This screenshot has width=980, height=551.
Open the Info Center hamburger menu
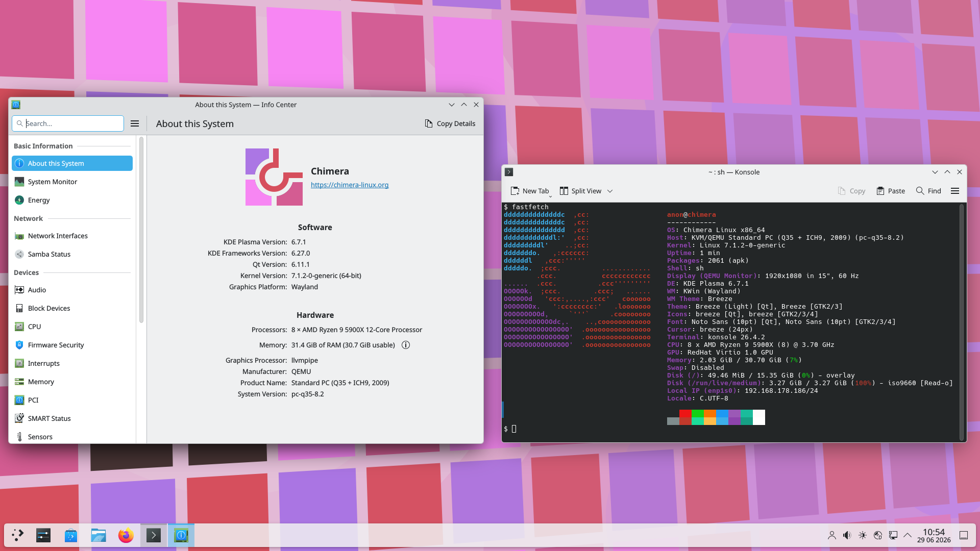(x=135, y=123)
